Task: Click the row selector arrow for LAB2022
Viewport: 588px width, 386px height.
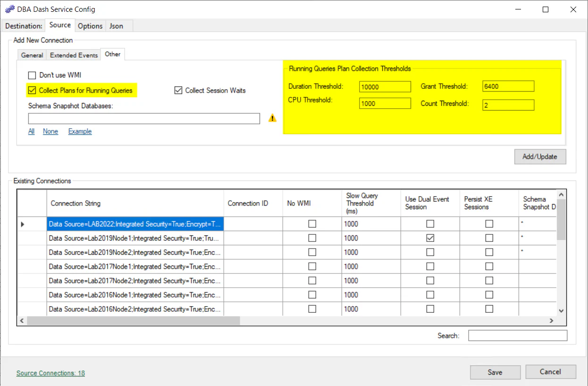Action: point(23,224)
